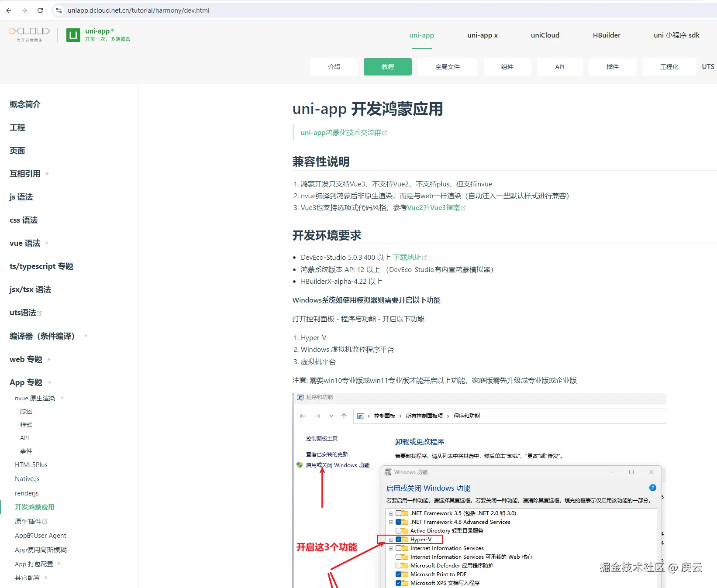
Task: Click 所有控制面板项 in the breadcrumb path
Action: [424, 416]
